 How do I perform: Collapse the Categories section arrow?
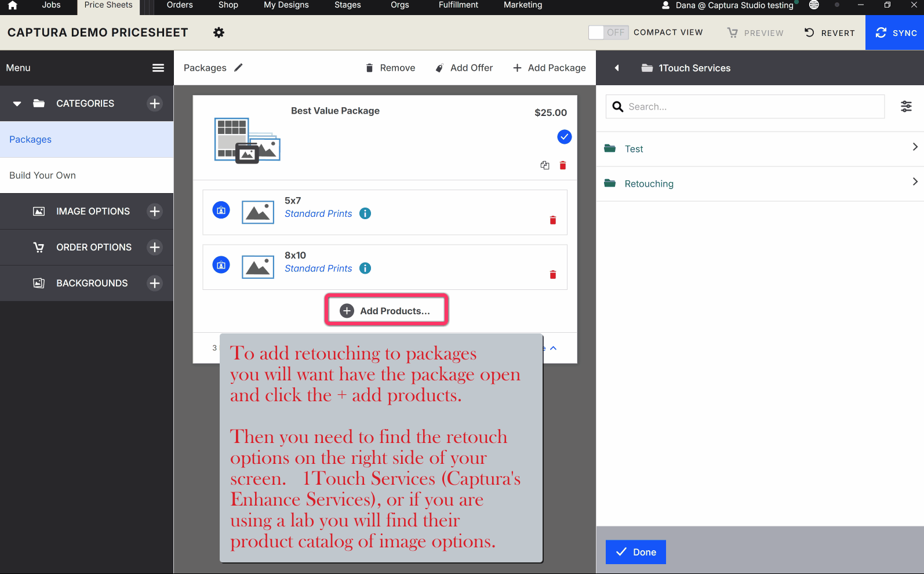pos(17,104)
